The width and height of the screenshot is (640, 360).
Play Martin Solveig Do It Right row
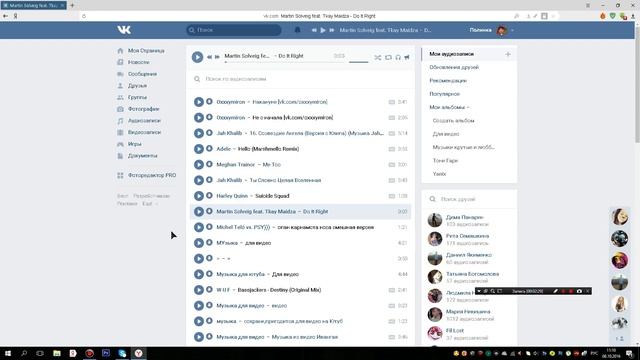click(x=199, y=211)
